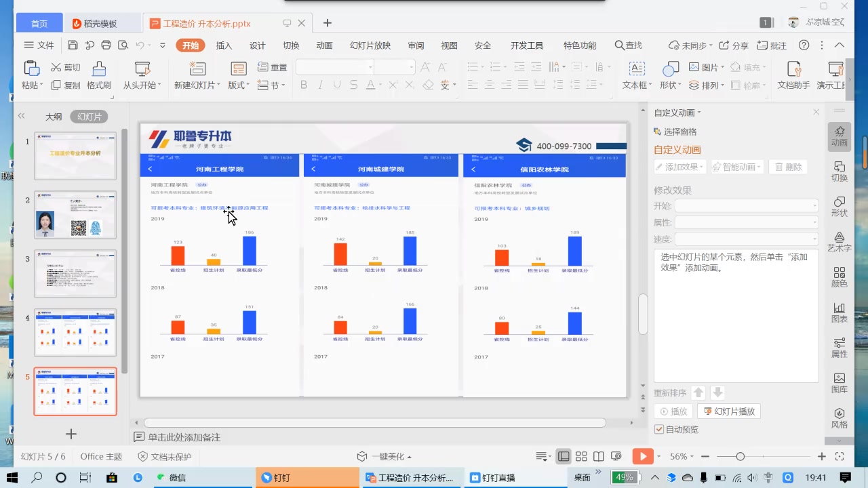Click the 批注 comment button
Image resolution: width=868 pixels, height=488 pixels.
[x=772, y=45]
